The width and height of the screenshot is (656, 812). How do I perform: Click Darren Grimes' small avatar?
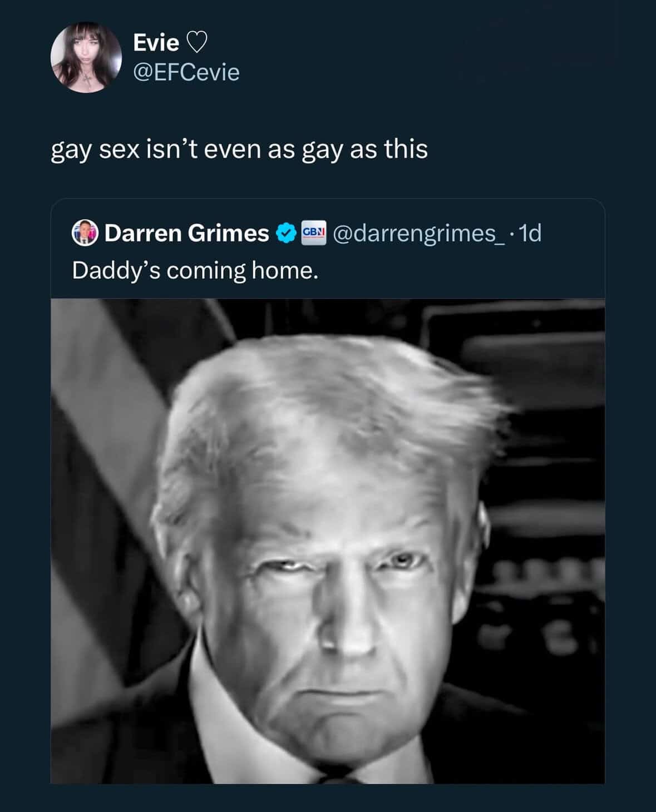[85, 233]
